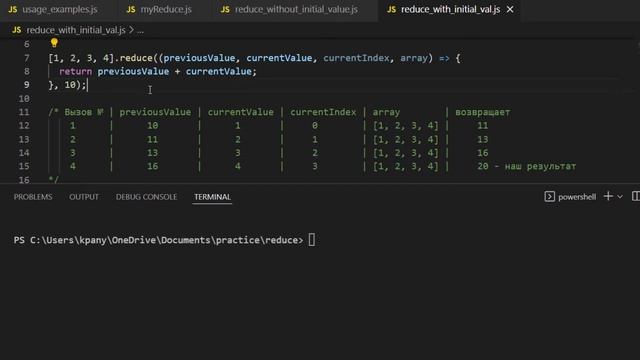Open the OUTPUT panel tab
Image resolution: width=640 pixels, height=360 pixels.
pos(84,197)
